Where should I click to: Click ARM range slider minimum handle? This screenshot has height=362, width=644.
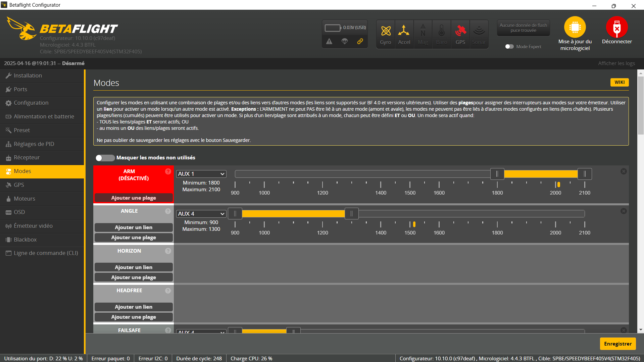(x=497, y=174)
